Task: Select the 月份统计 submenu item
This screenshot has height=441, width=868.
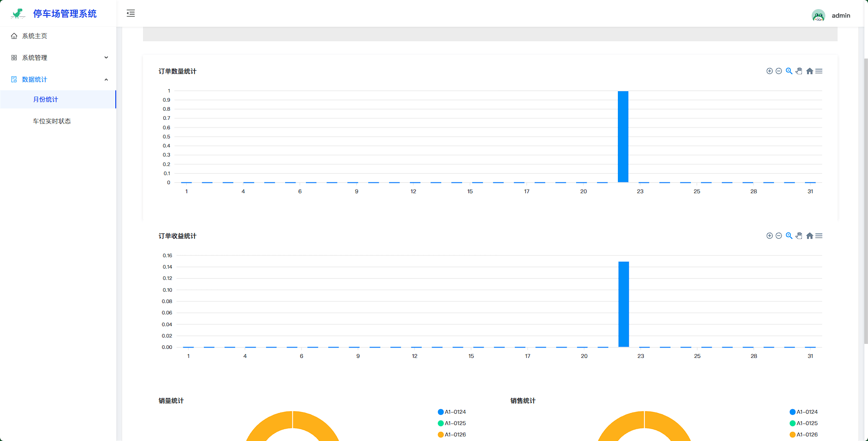Action: point(58,99)
